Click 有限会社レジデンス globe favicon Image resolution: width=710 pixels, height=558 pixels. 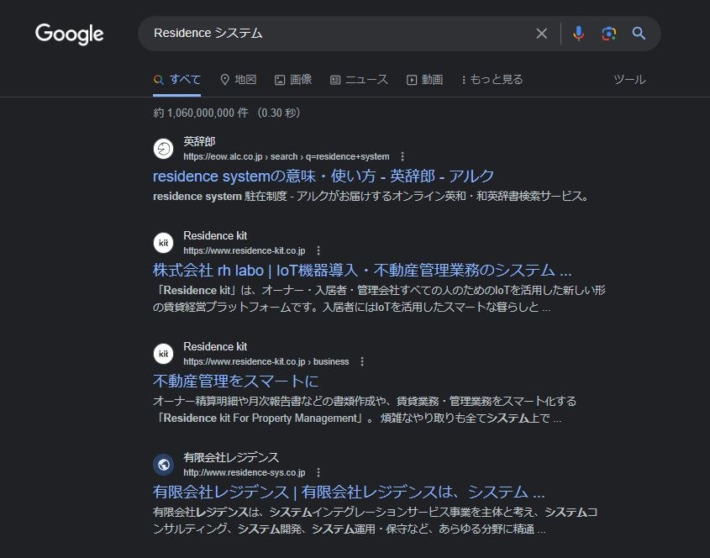tap(163, 465)
